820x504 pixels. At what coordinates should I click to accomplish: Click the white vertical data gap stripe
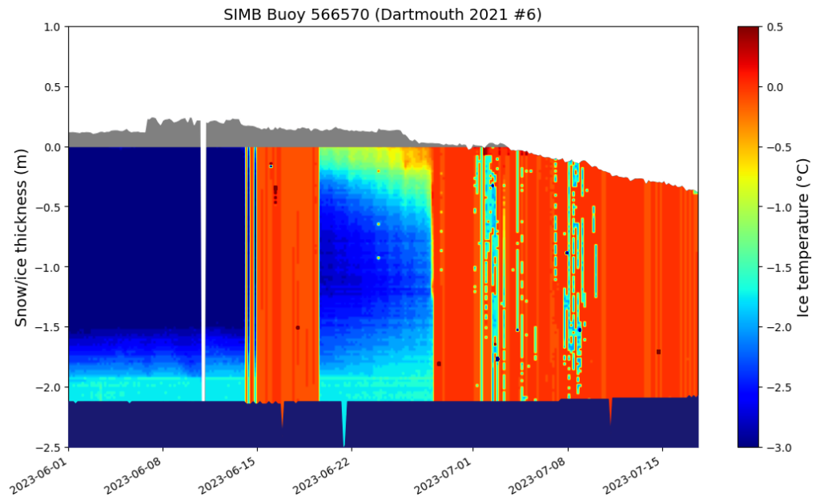point(203,264)
